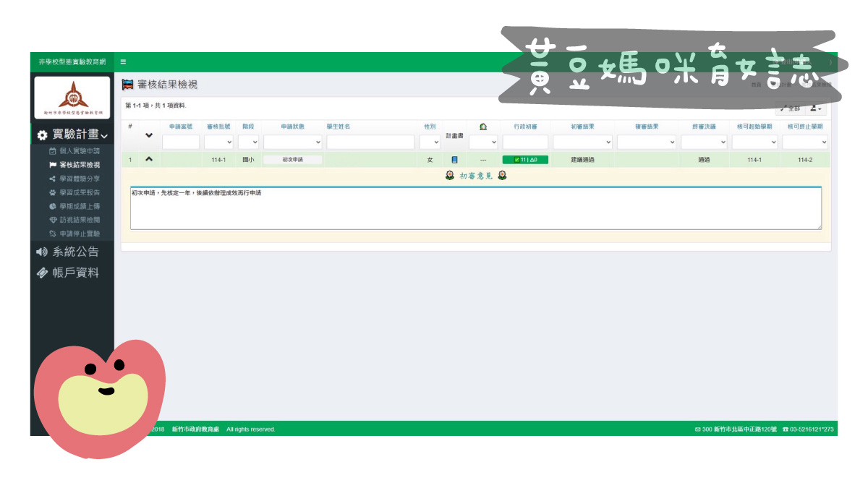868x488 pixels.
Task: Click the 新竹市政府教育處 footer link
Action: click(x=195, y=429)
